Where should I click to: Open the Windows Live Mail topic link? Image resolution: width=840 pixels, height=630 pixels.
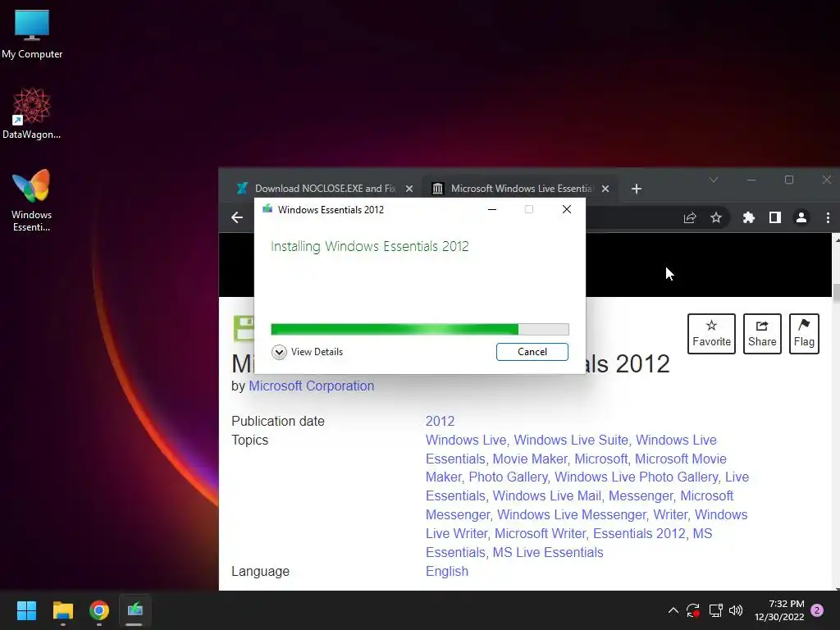coord(547,495)
